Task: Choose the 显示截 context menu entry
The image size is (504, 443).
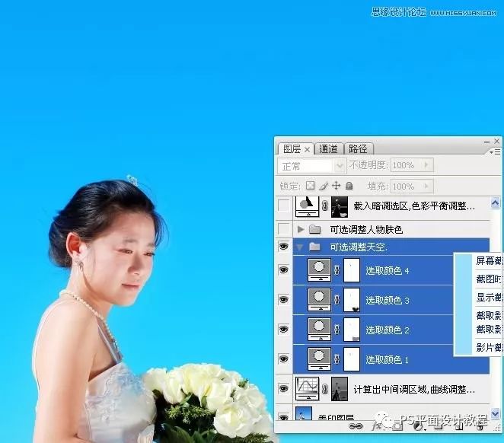Action: 489,297
